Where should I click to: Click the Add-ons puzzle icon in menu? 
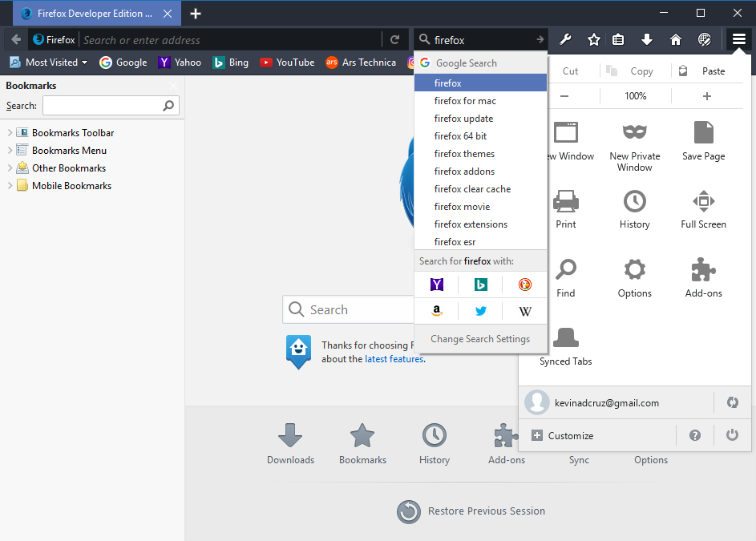pos(703,277)
